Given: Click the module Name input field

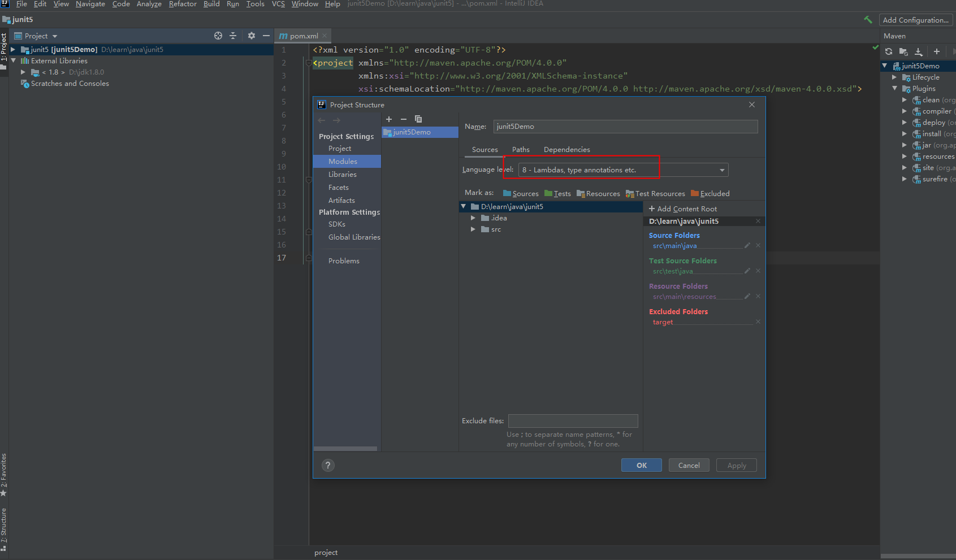Looking at the screenshot, I should [x=625, y=127].
